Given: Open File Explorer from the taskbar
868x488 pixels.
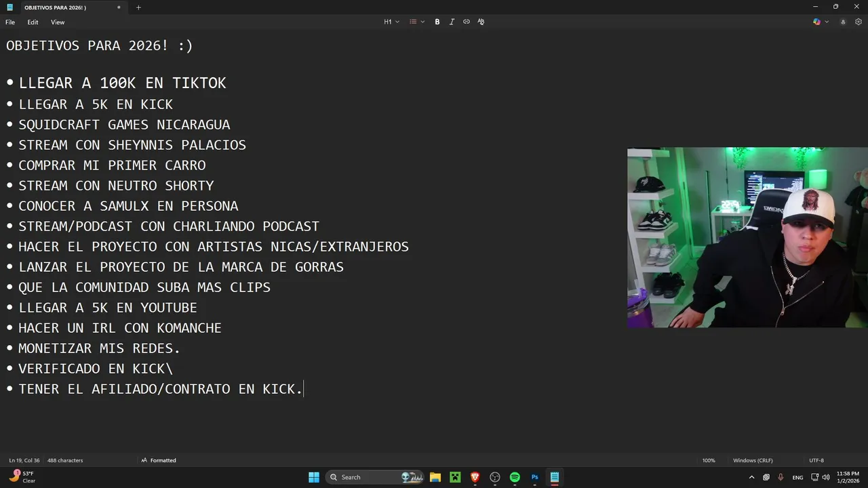Looking at the screenshot, I should 435,477.
